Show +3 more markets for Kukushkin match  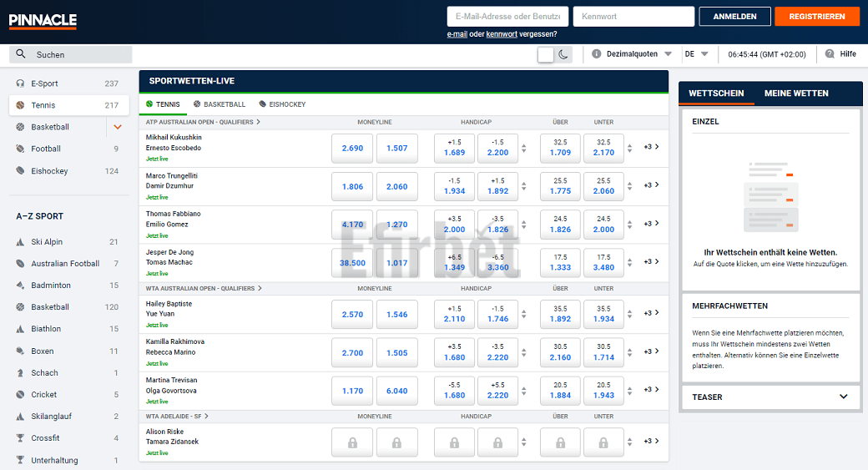click(651, 147)
